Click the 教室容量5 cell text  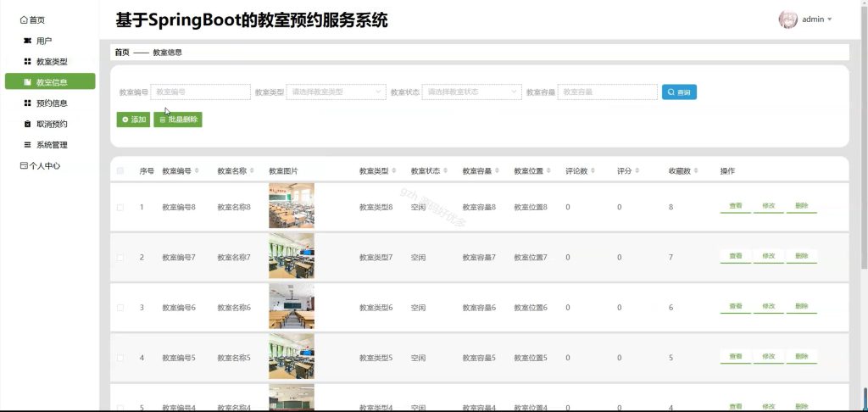click(479, 358)
